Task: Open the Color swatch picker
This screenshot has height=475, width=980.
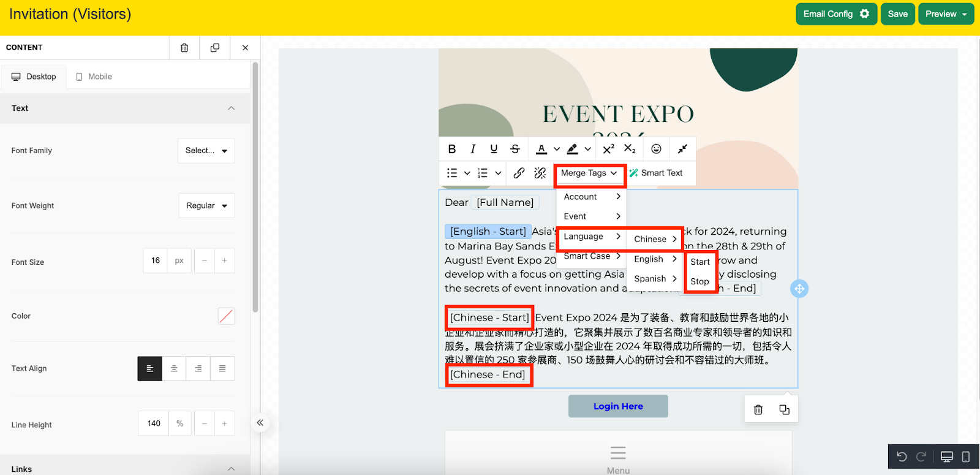Action: click(x=226, y=316)
